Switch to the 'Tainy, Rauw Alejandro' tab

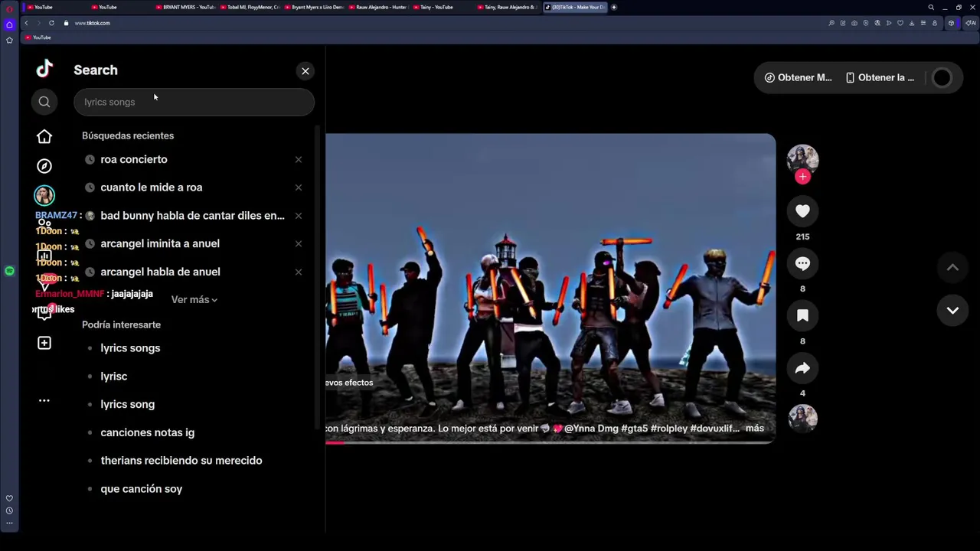click(x=508, y=7)
